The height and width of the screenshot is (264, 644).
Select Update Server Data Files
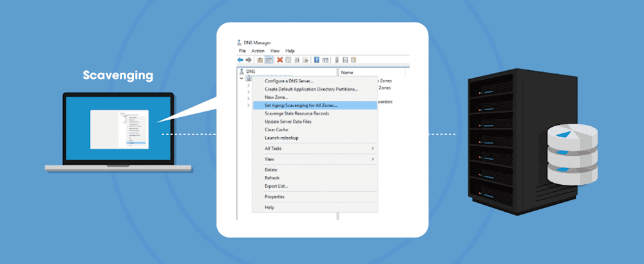pos(315,122)
